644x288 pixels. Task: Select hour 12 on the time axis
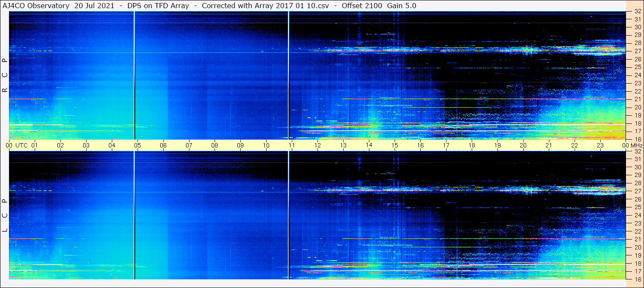318,145
